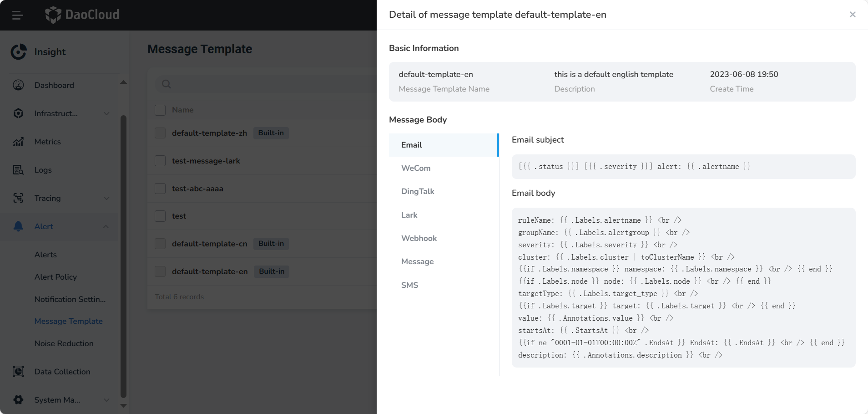This screenshot has height=414, width=868.
Task: Close the template detail drawer
Action: 852,15
